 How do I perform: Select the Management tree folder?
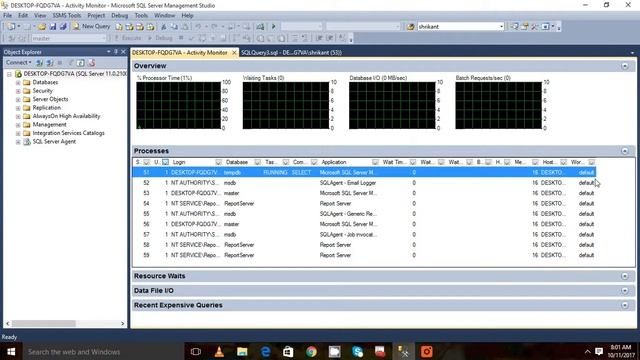click(49, 124)
